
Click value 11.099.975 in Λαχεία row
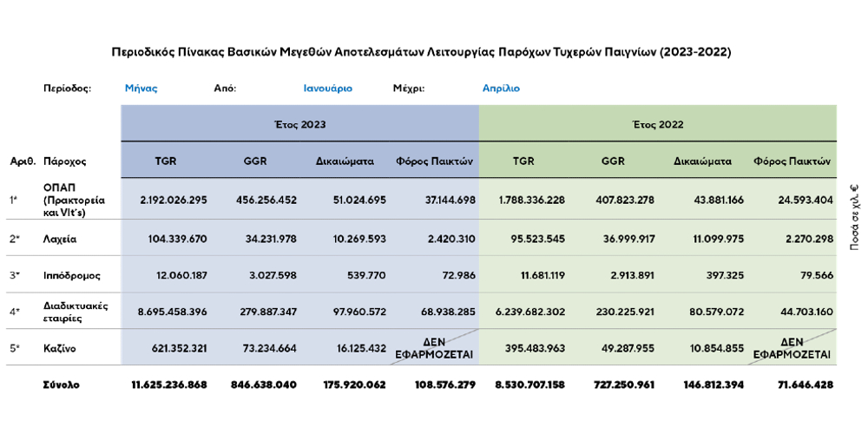point(719,240)
